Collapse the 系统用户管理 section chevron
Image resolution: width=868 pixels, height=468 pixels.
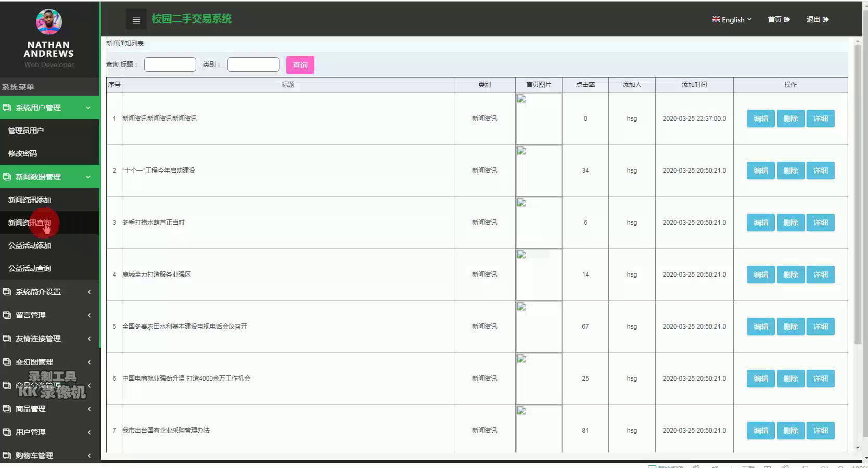click(88, 108)
